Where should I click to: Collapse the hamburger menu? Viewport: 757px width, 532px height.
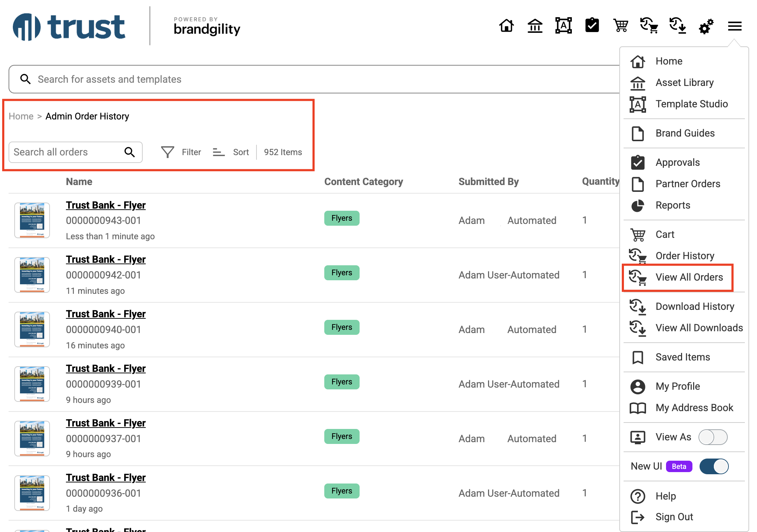[x=735, y=26]
